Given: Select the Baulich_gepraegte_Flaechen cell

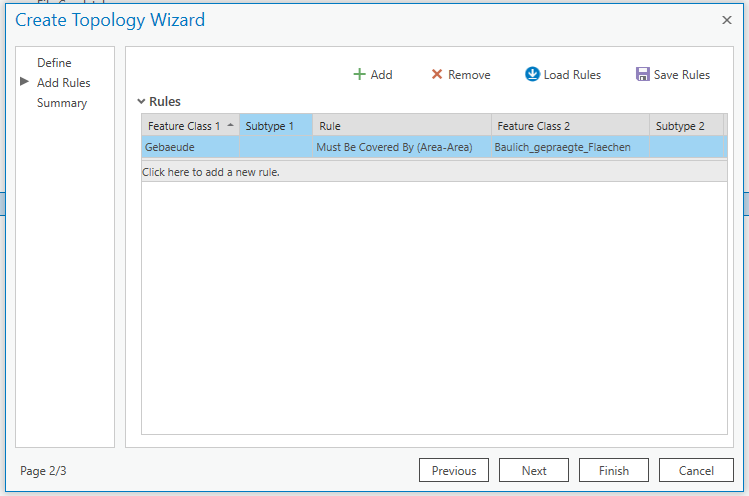Looking at the screenshot, I should [570, 147].
